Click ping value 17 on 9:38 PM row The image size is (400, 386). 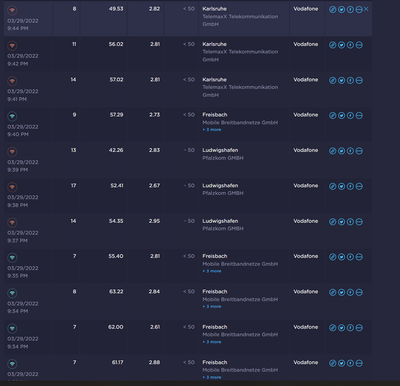73,185
